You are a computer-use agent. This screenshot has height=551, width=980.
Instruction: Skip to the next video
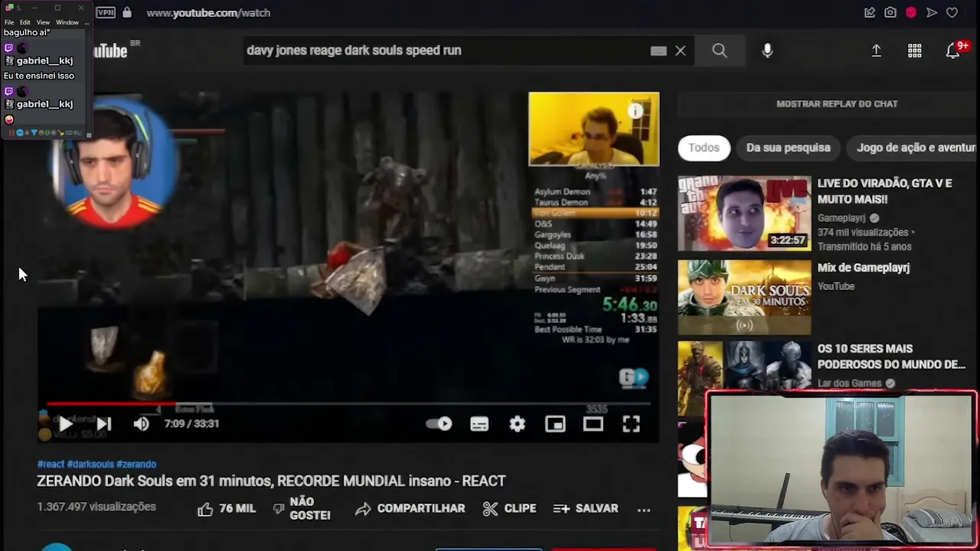[104, 424]
